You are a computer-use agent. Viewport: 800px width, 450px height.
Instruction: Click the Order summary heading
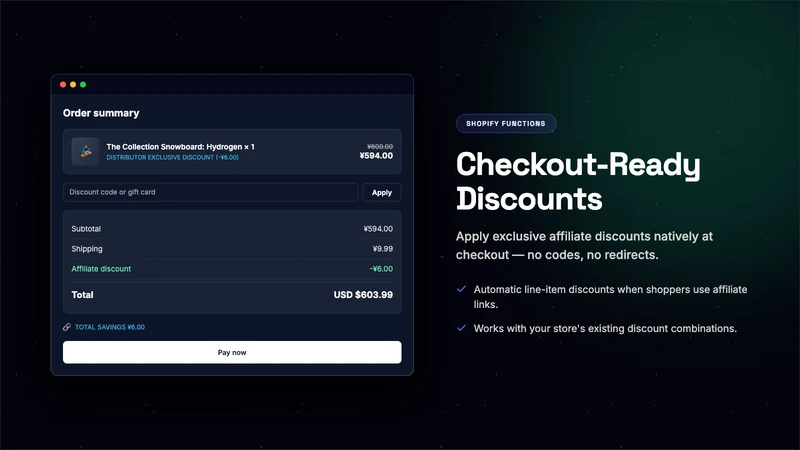coord(101,113)
